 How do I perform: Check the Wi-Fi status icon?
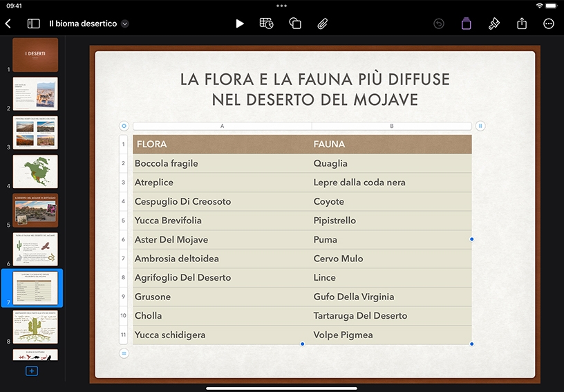tap(539, 6)
